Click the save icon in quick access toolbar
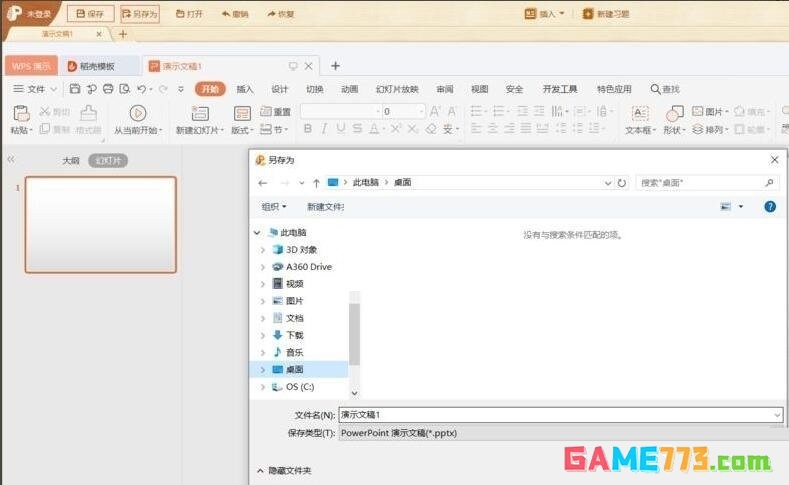 [75, 89]
